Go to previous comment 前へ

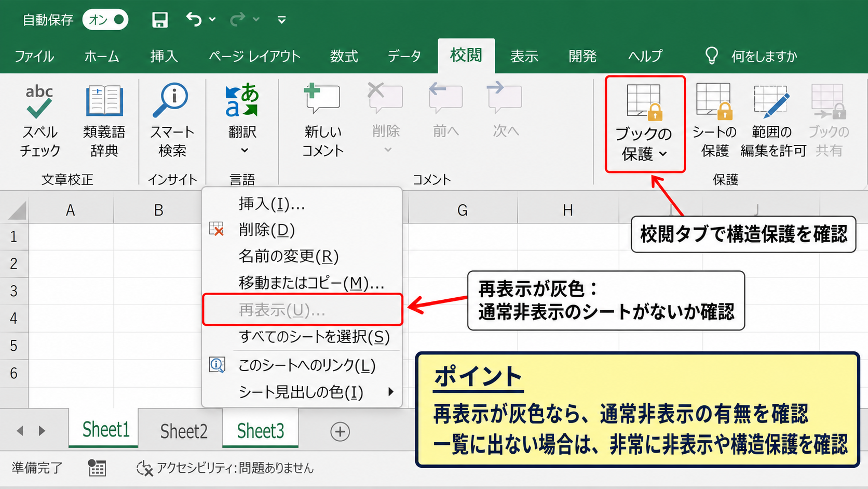pyautogui.click(x=446, y=110)
